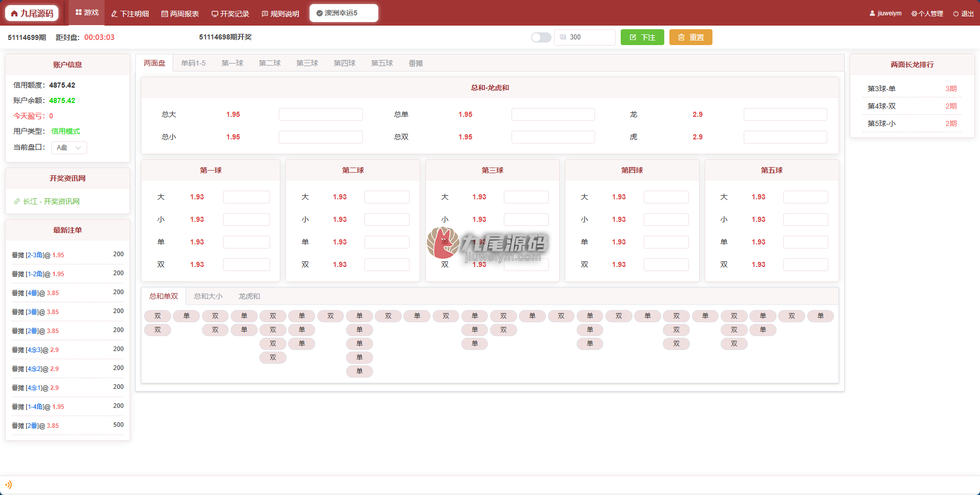Expand the A盘 dropdown
Viewport: 980px width, 495px height.
click(x=69, y=148)
